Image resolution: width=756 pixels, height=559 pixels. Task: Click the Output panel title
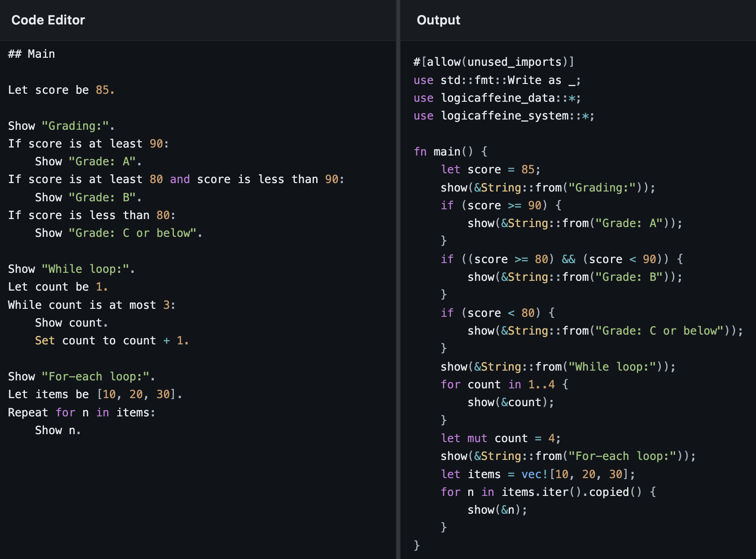click(x=438, y=20)
